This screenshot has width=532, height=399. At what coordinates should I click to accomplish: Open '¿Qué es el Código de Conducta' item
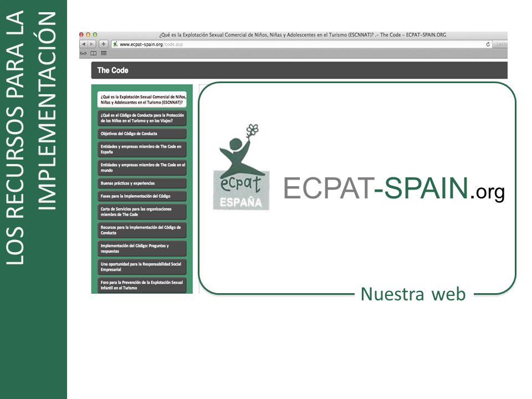pyautogui.click(x=142, y=117)
